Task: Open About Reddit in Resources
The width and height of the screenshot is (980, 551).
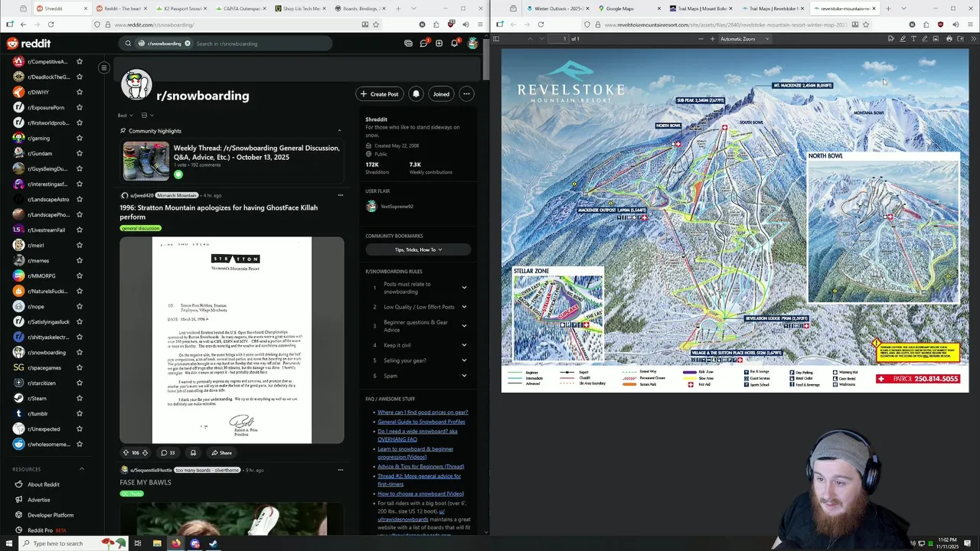Action: tap(43, 484)
